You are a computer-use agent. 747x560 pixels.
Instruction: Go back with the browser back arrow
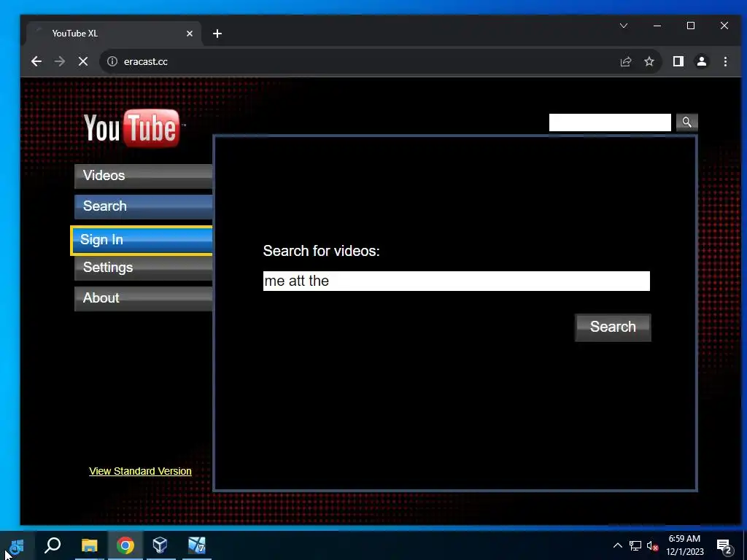(36, 61)
